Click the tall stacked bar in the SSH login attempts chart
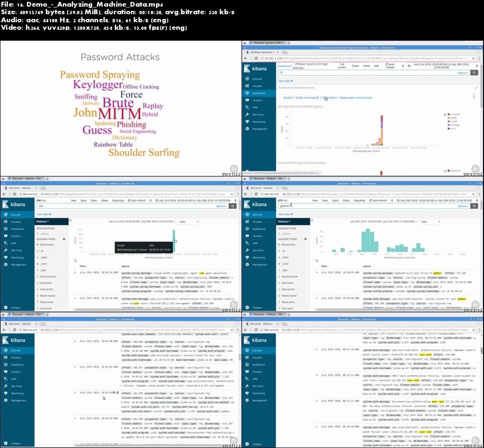484x448 pixels. [x=382, y=130]
